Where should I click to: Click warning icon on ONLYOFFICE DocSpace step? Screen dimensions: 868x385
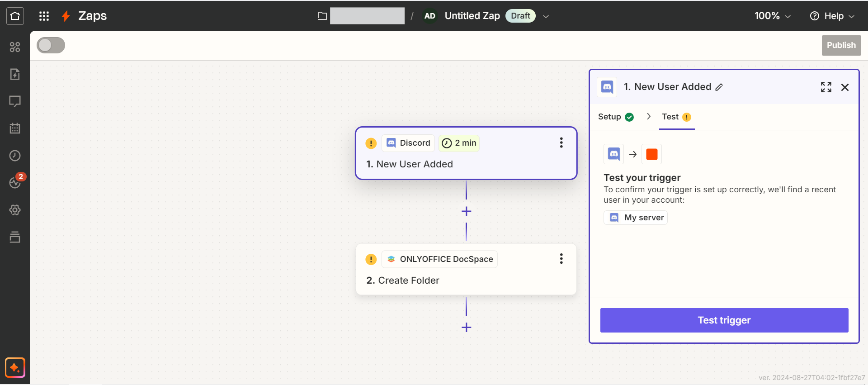click(x=371, y=259)
